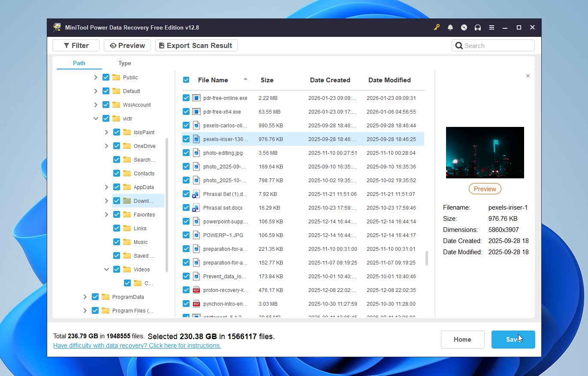This screenshot has width=588, height=376.
Task: Uncheck photo-editing.jpg in file list
Action: click(186, 153)
